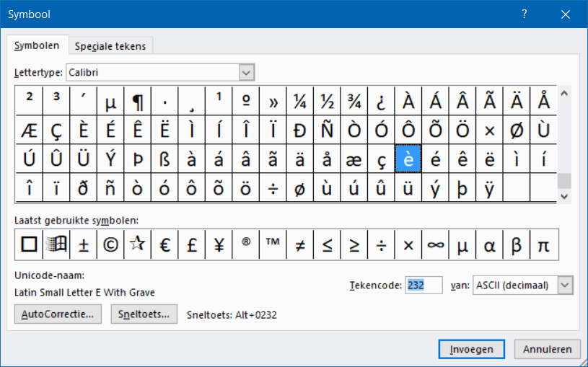Click the star recent symbol
The width and height of the screenshot is (588, 367).
tap(137, 245)
